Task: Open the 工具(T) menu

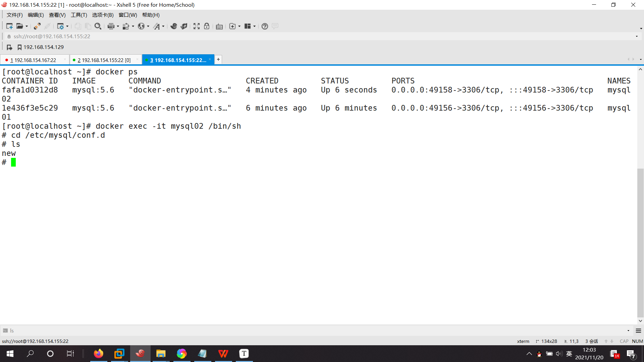Action: (79, 15)
